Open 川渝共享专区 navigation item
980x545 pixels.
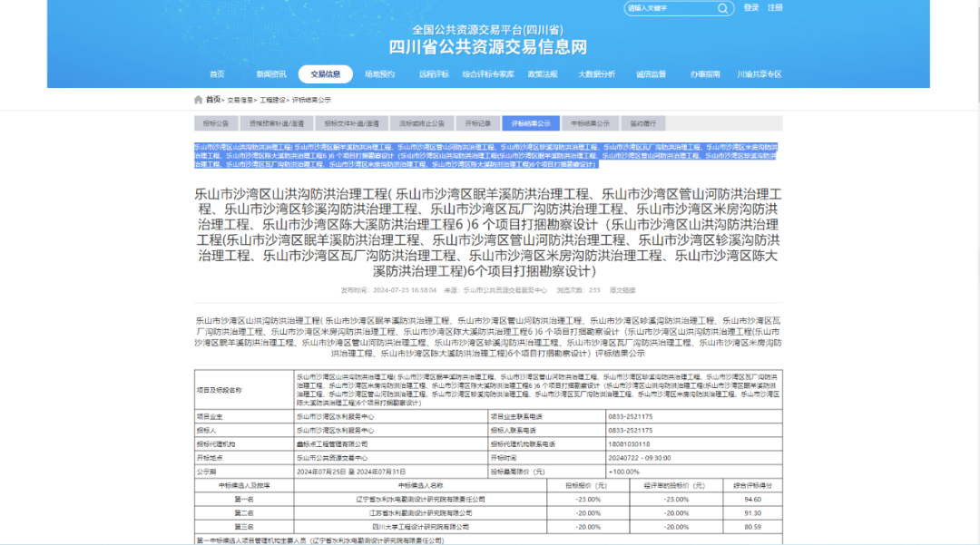(759, 74)
